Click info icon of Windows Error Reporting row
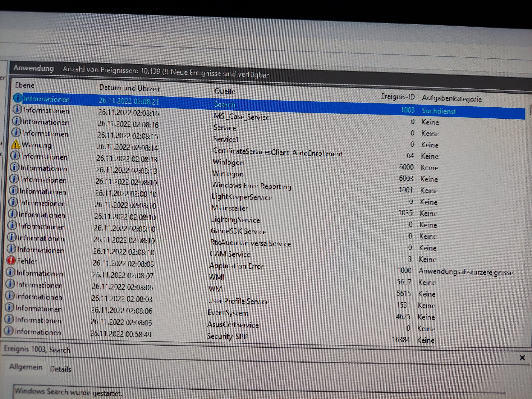This screenshot has width=532, height=399. coord(14,179)
